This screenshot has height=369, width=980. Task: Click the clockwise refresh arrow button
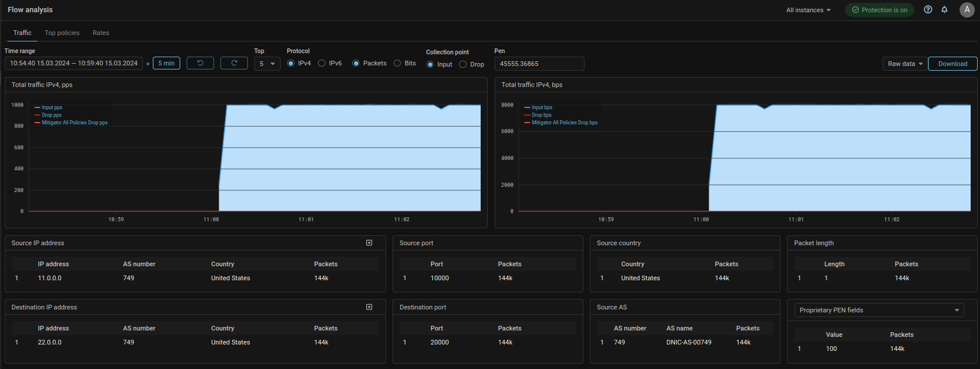[234, 63]
